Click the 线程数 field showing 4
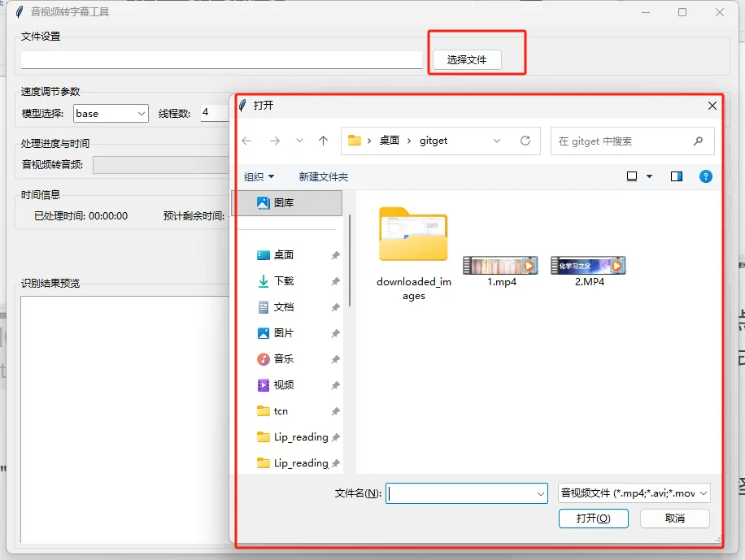The width and height of the screenshot is (745, 560). pyautogui.click(x=215, y=113)
